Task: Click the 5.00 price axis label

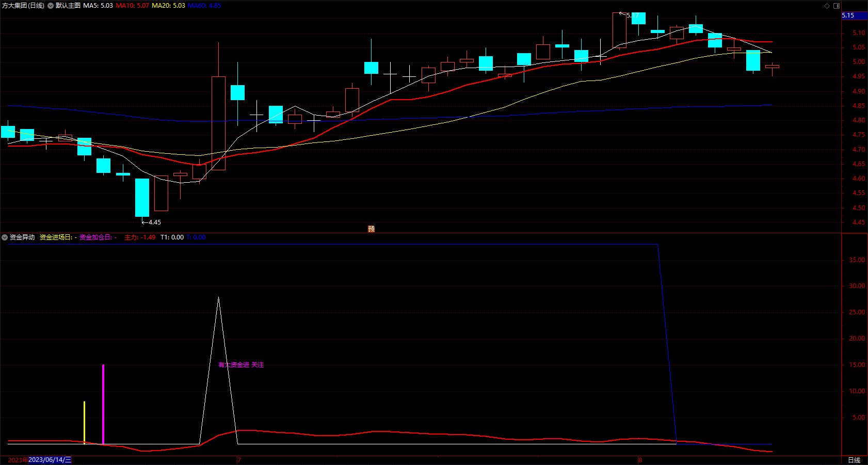Action: 859,62
